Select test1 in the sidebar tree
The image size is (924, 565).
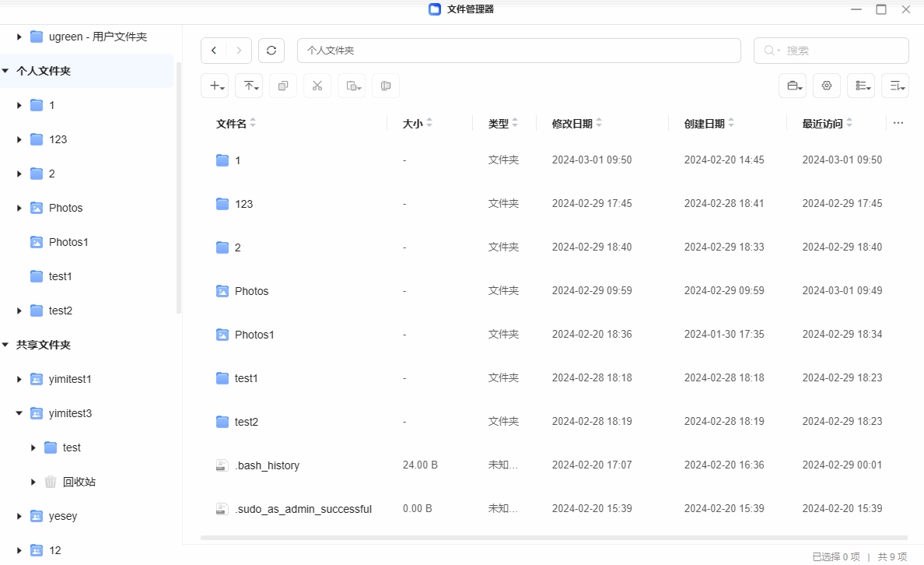pyautogui.click(x=60, y=276)
